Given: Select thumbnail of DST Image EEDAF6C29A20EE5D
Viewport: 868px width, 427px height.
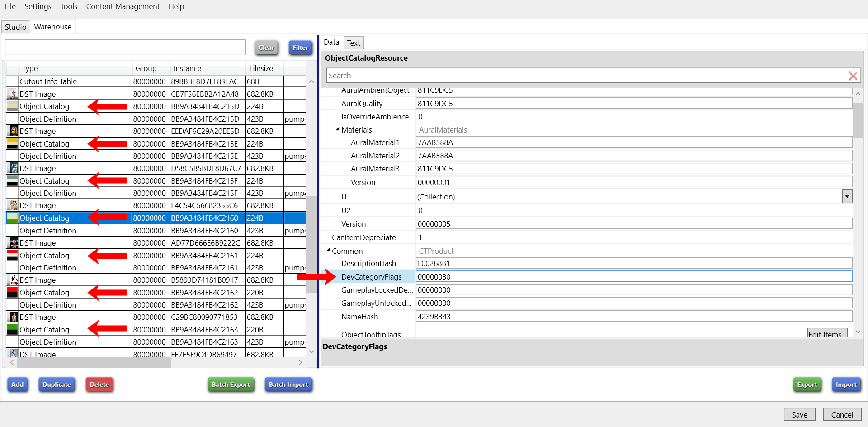Looking at the screenshot, I should pyautogui.click(x=13, y=131).
